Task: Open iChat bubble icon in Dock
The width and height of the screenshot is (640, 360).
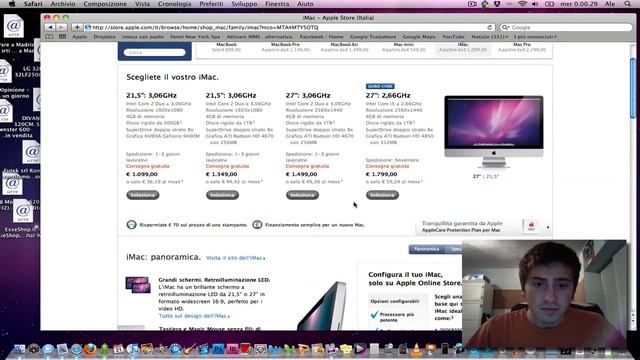Action: click(x=48, y=349)
